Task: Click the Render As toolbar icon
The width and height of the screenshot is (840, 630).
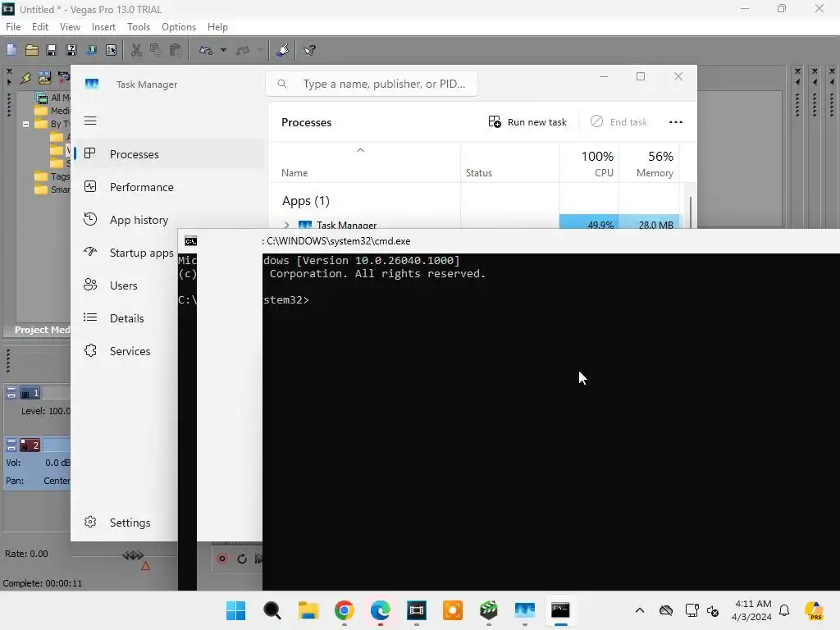Action: [91, 50]
